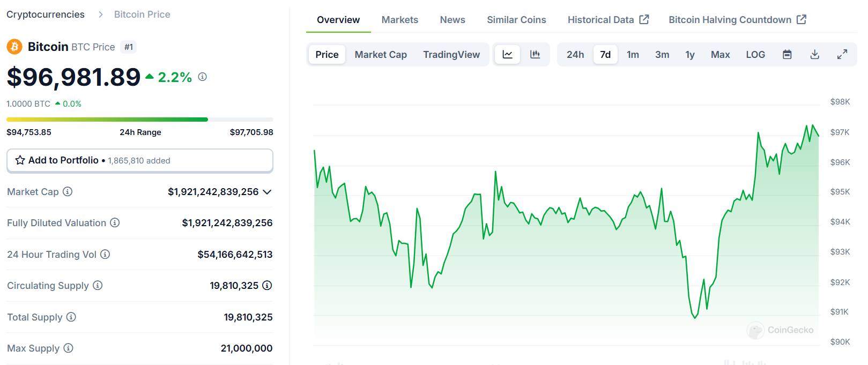Open the Overview tab
The image size is (868, 365).
[338, 20]
